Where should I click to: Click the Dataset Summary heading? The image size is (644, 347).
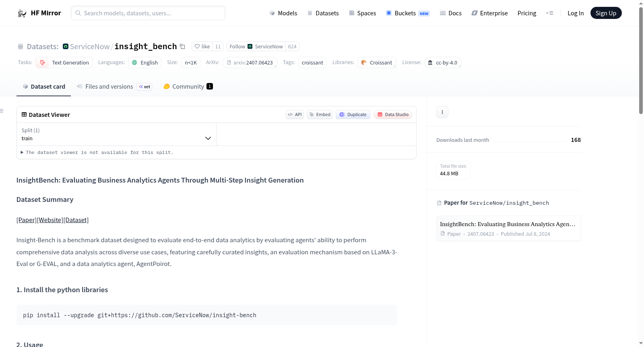tap(45, 199)
